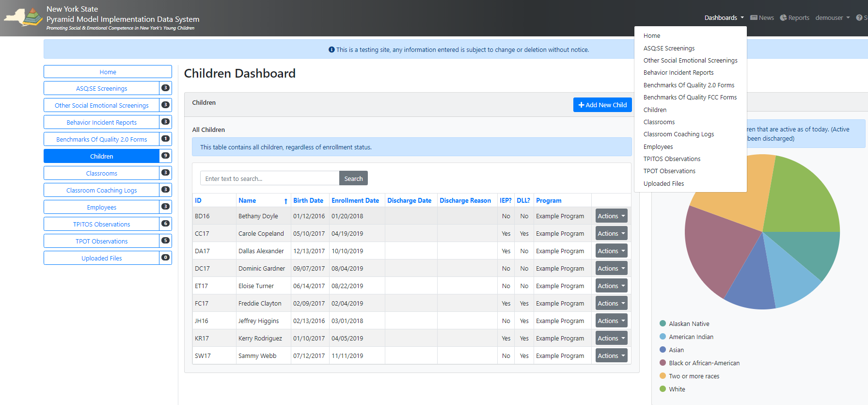The height and width of the screenshot is (405, 868).
Task: Select Classroom Coaching Logs from Dashboards menu
Action: point(679,134)
